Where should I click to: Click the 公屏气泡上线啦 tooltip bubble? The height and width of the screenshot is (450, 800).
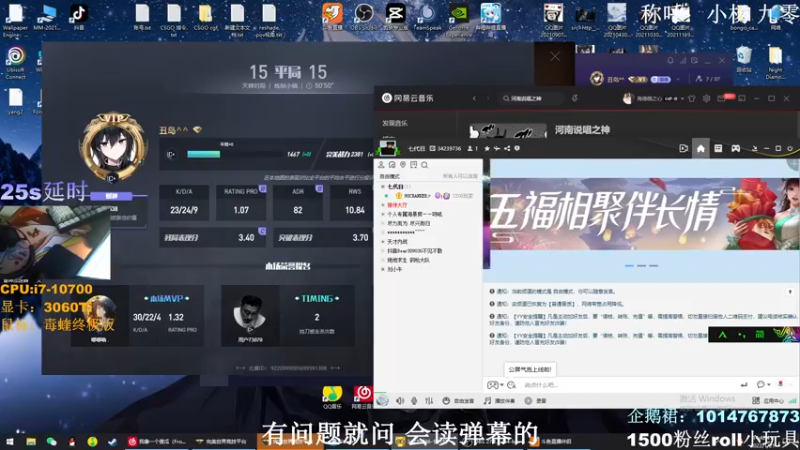pos(530,369)
